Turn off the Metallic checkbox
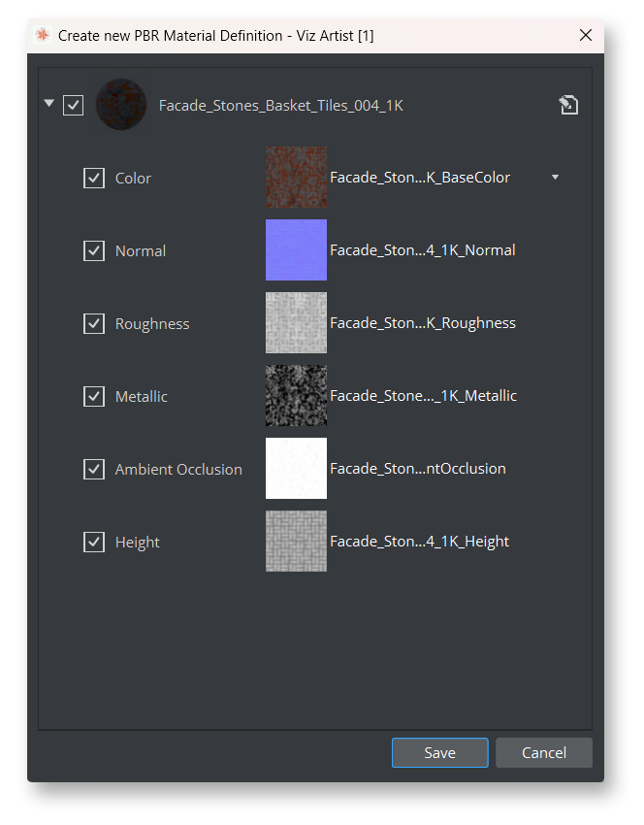 point(94,396)
